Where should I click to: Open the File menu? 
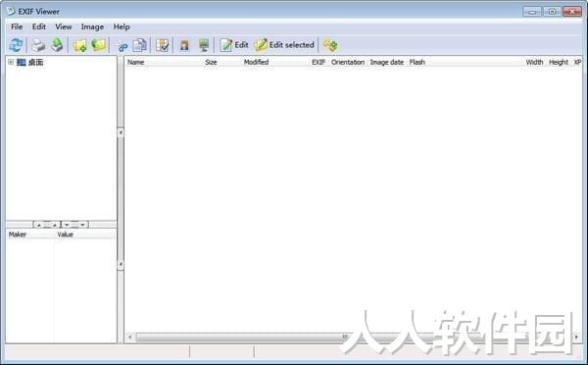coord(17,26)
